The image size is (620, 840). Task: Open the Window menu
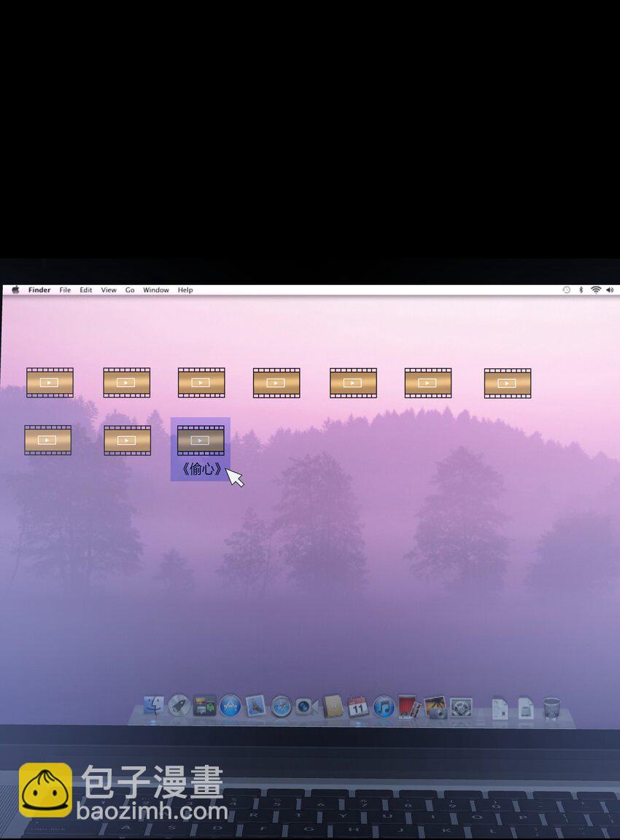[156, 290]
